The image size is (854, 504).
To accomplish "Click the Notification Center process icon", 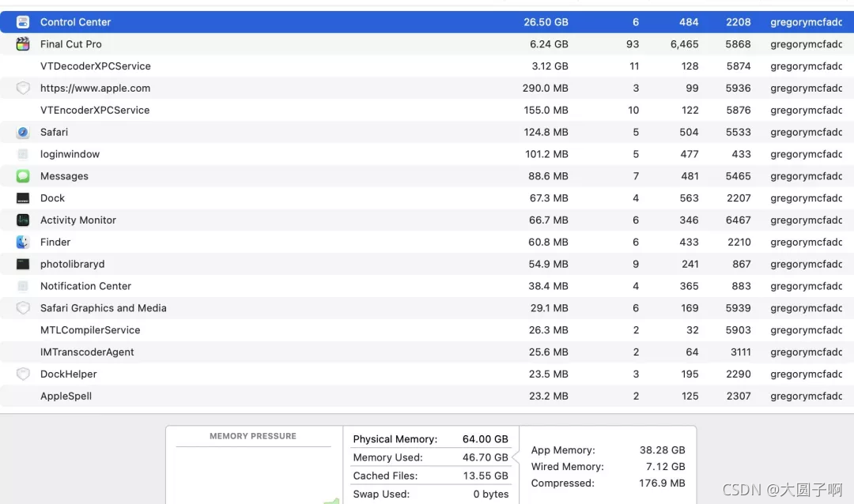I will [x=23, y=286].
